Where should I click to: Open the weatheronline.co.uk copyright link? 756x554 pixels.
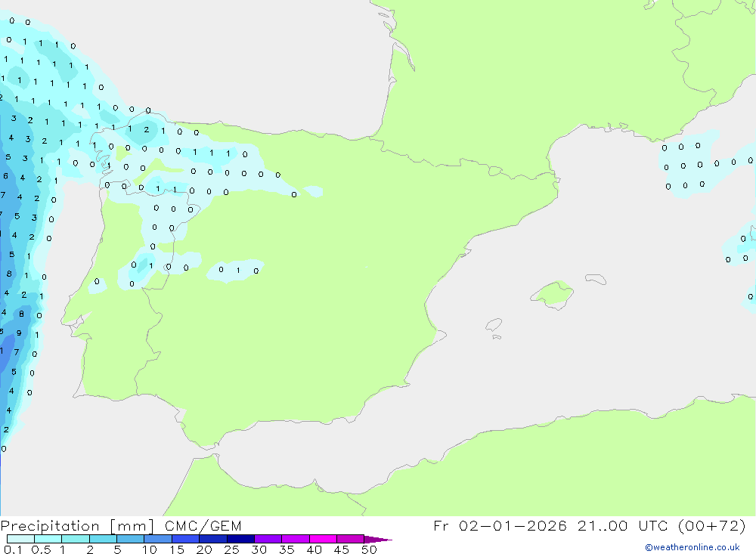pyautogui.click(x=692, y=547)
